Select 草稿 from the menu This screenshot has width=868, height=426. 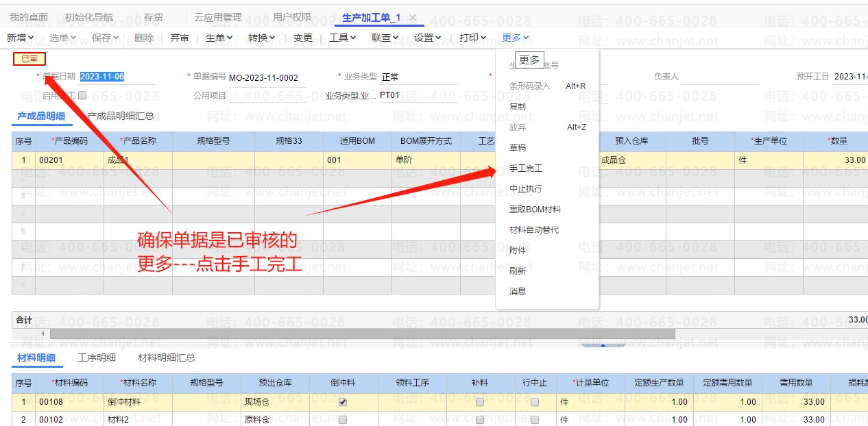[x=518, y=148]
